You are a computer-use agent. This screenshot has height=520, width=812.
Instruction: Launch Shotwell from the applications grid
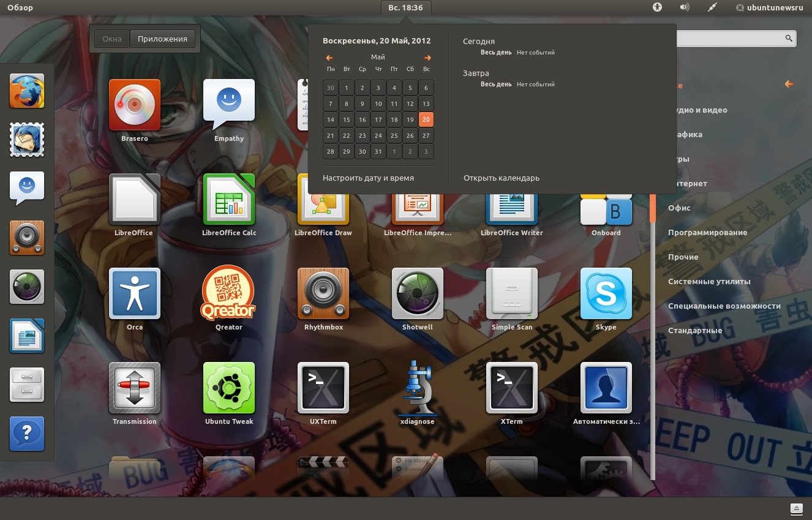418,293
